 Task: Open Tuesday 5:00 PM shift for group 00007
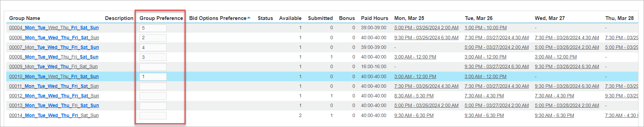point(497,47)
